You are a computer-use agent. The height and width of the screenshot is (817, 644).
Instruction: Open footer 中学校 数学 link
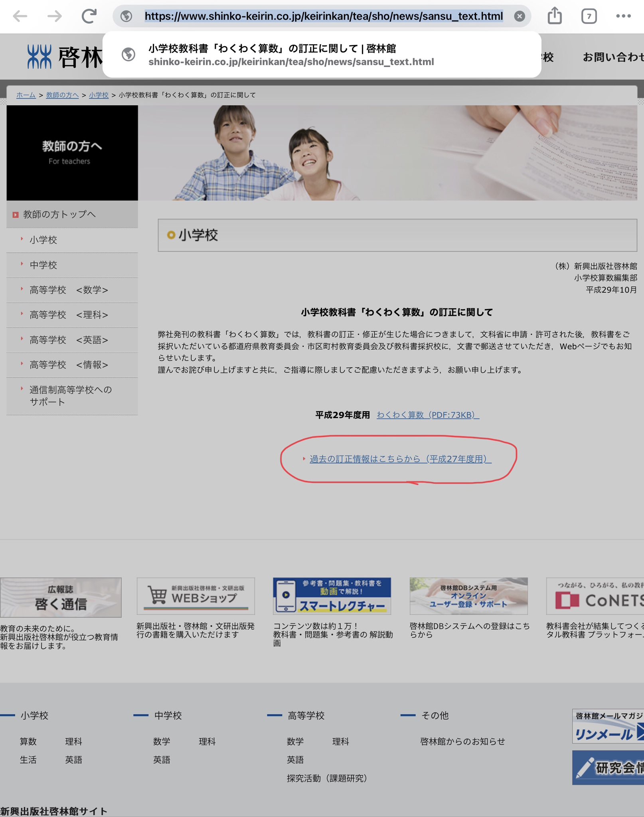(x=162, y=742)
